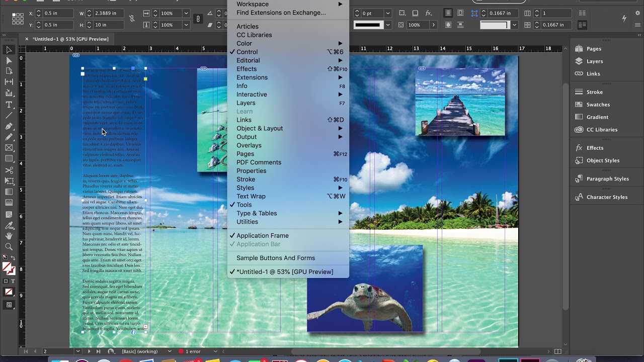
Task: Select the Type tool
Action: [9, 105]
